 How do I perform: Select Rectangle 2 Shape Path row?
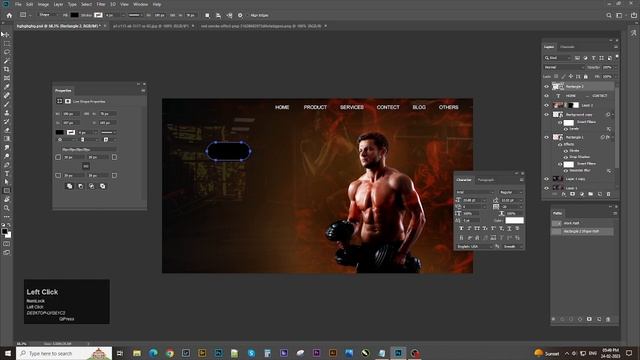click(582, 231)
